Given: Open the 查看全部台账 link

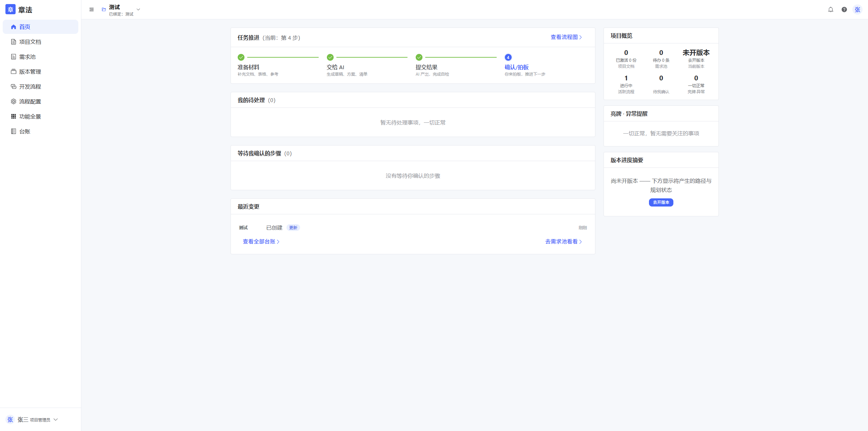Looking at the screenshot, I should pyautogui.click(x=261, y=242).
